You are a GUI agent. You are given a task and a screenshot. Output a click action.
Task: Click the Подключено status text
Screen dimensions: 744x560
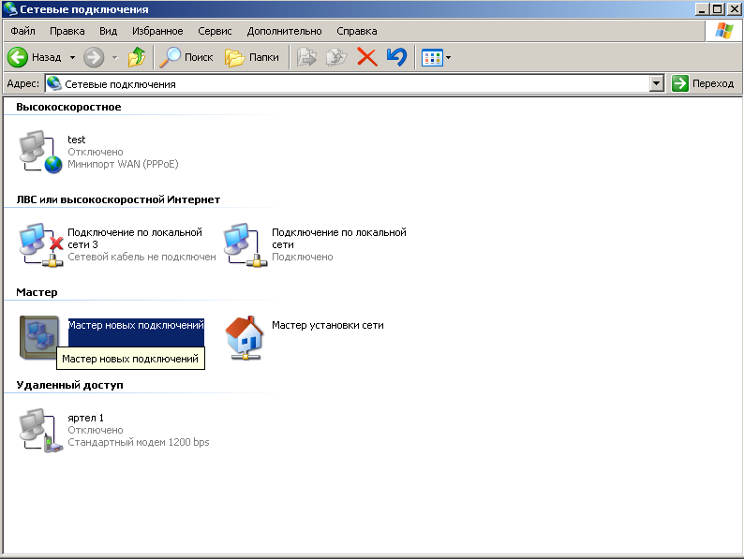click(x=303, y=257)
